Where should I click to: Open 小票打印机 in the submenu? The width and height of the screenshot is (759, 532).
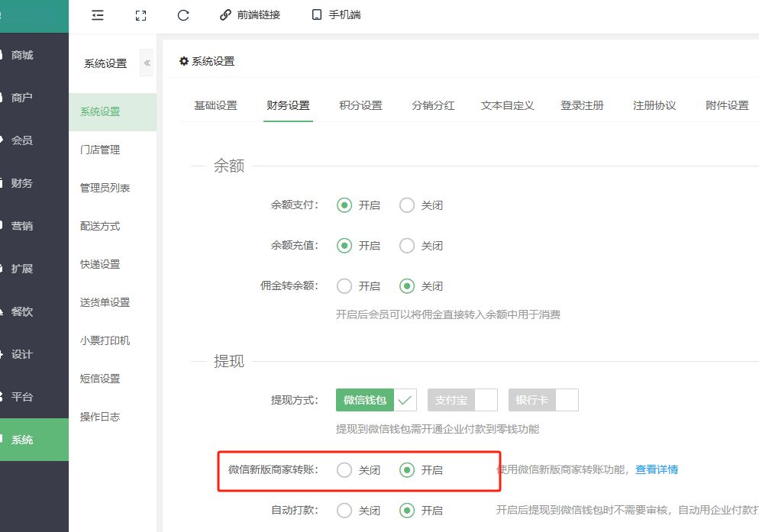pos(105,340)
